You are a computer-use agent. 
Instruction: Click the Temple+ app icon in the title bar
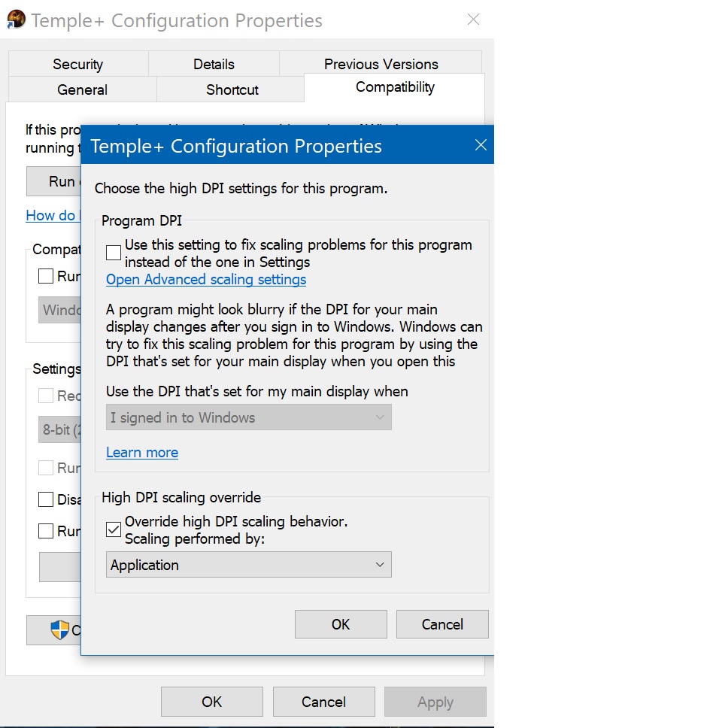tap(17, 20)
